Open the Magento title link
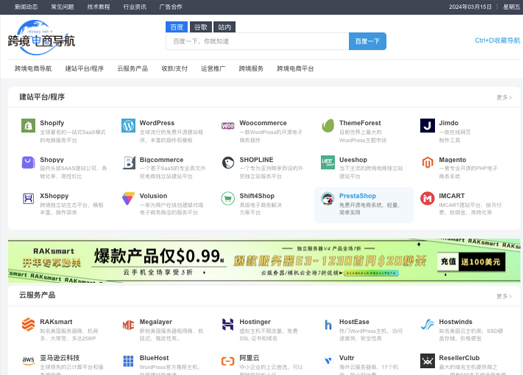This screenshot has width=523, height=375. (452, 160)
